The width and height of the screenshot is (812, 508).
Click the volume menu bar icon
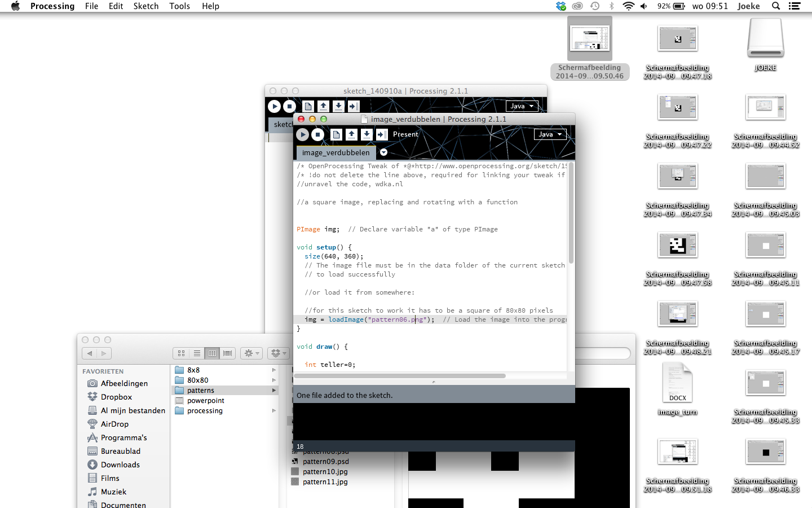pos(644,6)
